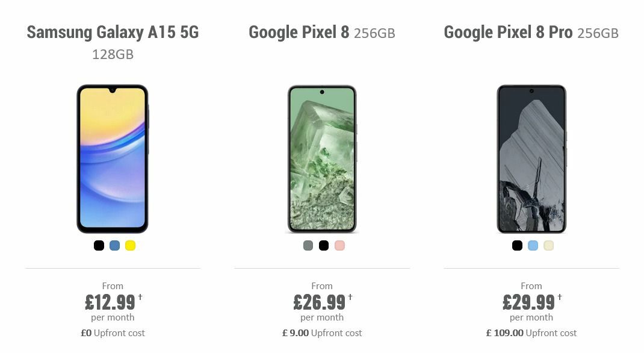Select the £12.99 per month price
644x353 pixels.
(110, 301)
